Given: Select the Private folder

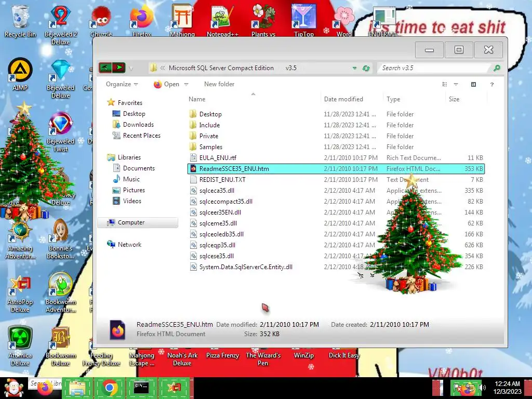Looking at the screenshot, I should pyautogui.click(x=208, y=136).
